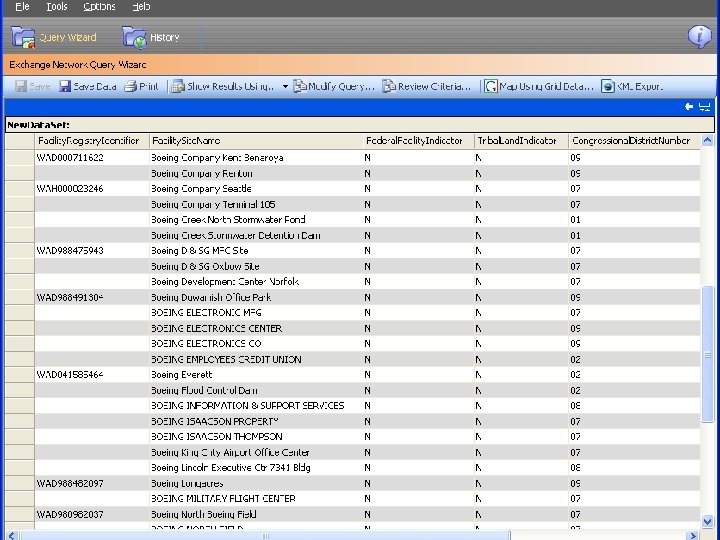Click the XML Export icon
720x540 pixels.
608,86
